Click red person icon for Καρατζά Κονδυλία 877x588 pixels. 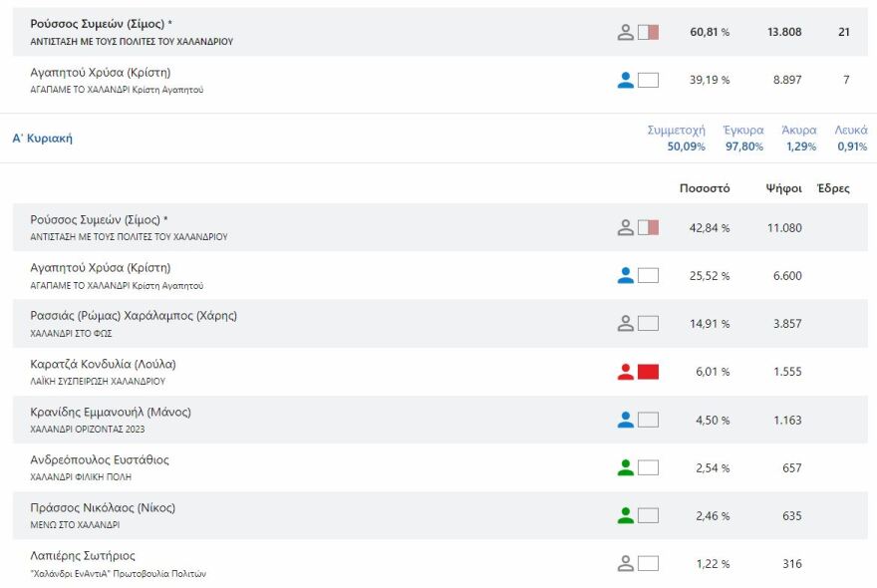tap(626, 372)
